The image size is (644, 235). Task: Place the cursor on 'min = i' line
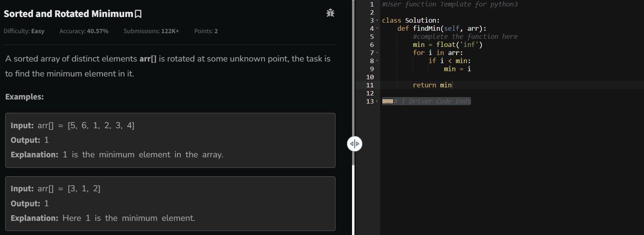458,69
